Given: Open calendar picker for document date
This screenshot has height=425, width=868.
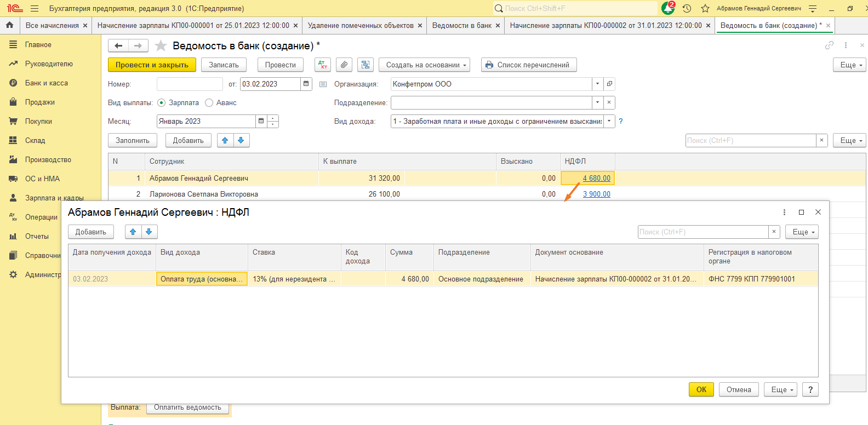Looking at the screenshot, I should [306, 84].
